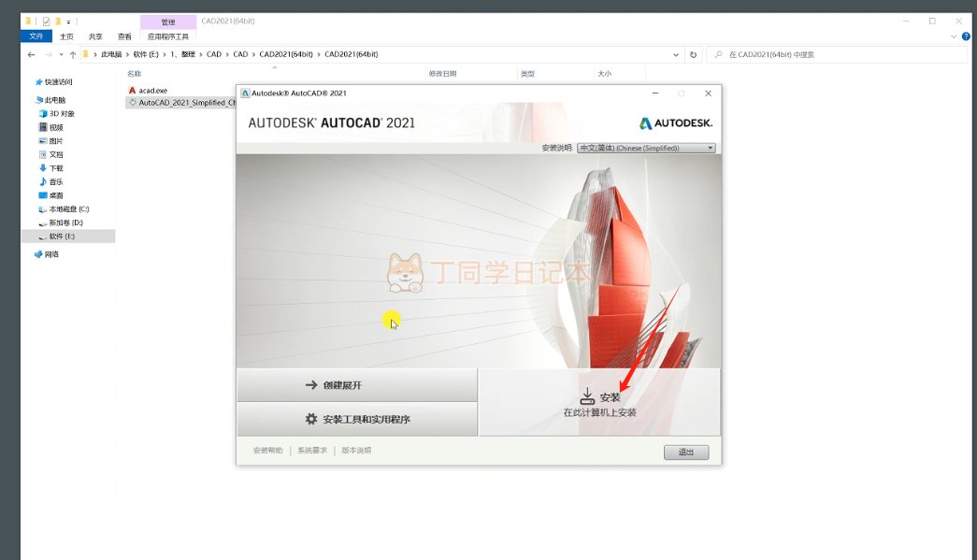Sort by 大小 column header

[604, 74]
